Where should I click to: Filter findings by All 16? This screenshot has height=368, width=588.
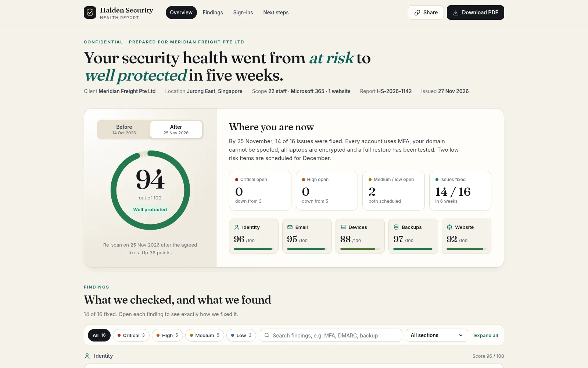point(99,335)
